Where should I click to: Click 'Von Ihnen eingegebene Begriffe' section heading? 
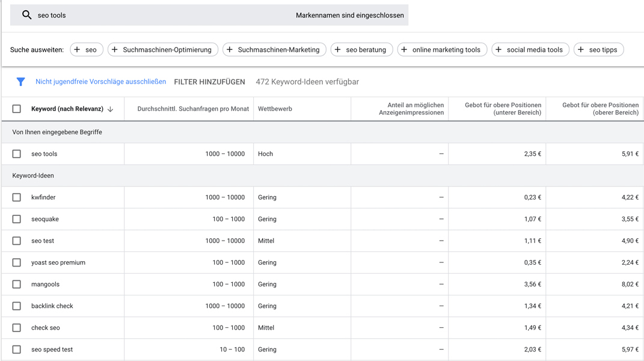(57, 132)
